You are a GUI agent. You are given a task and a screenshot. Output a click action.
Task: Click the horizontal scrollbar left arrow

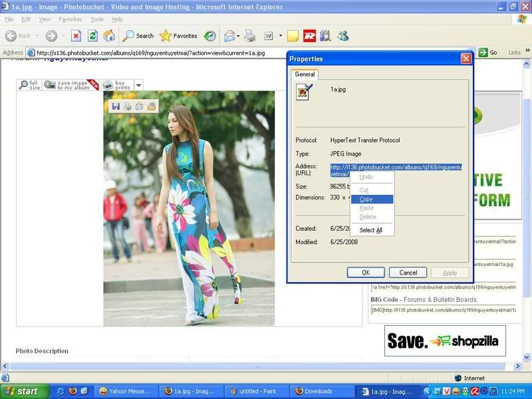pos(5,366)
